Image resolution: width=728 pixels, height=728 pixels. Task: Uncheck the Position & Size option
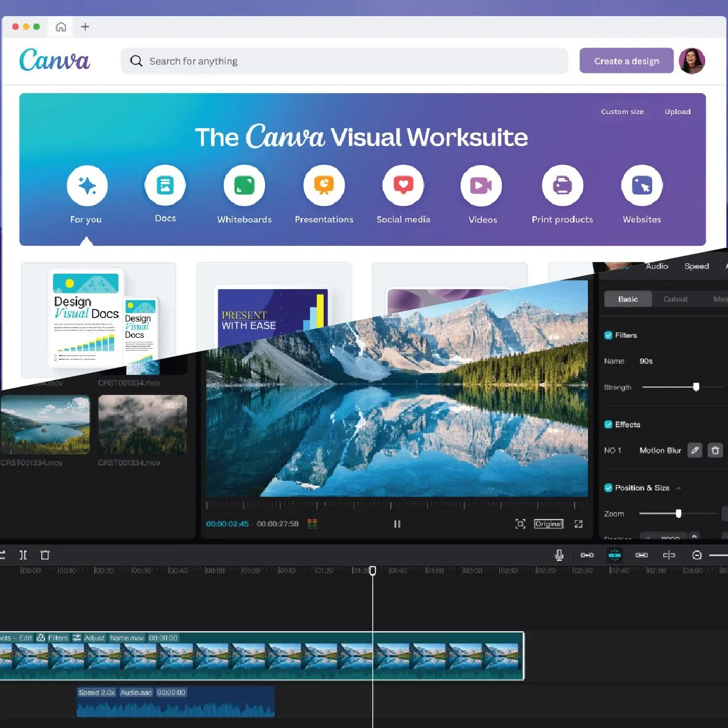pyautogui.click(x=607, y=488)
